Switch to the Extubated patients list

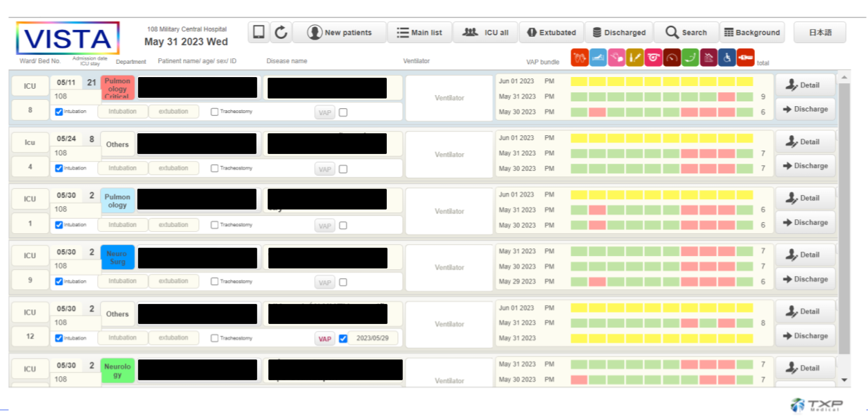[550, 32]
